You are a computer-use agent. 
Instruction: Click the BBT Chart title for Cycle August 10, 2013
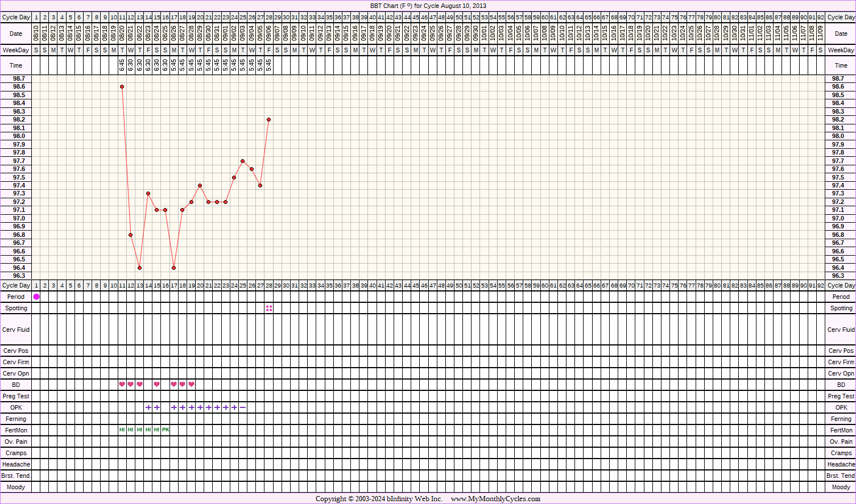428,6
